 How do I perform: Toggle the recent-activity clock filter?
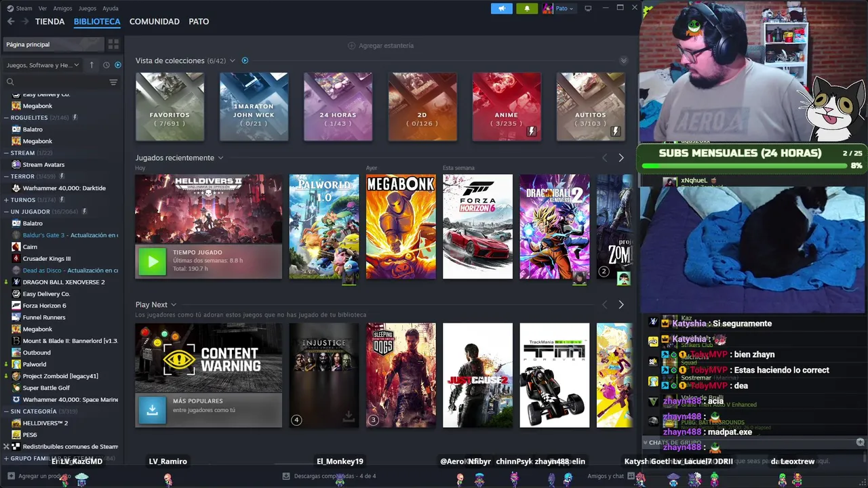tap(106, 65)
